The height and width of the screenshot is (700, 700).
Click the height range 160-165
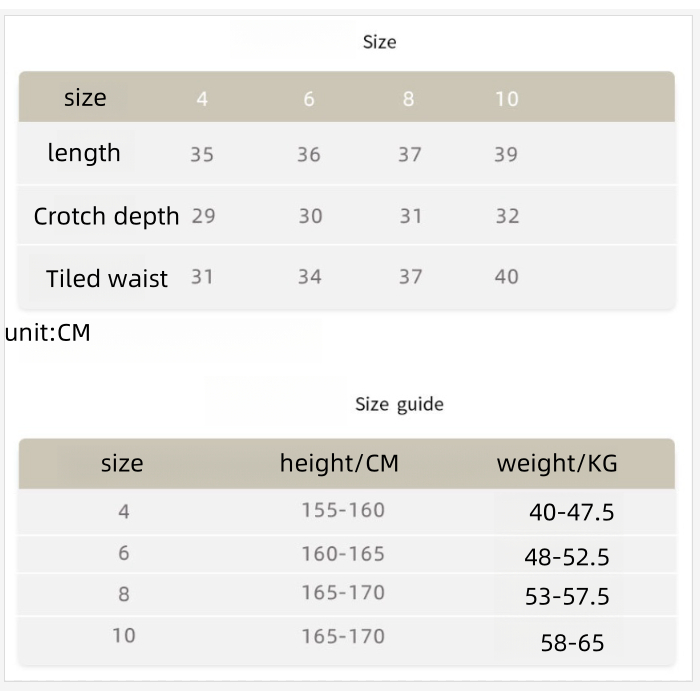[343, 553]
